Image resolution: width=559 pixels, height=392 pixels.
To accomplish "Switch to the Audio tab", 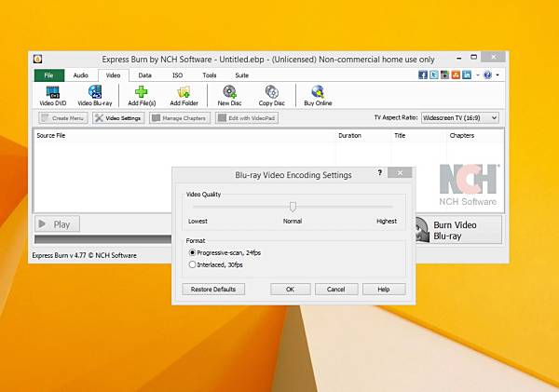I will coord(80,75).
